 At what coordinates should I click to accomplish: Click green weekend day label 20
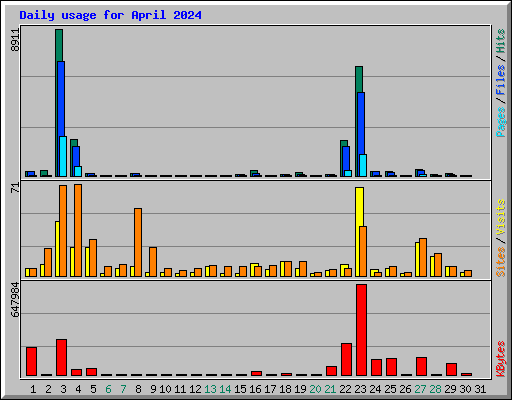(x=315, y=389)
